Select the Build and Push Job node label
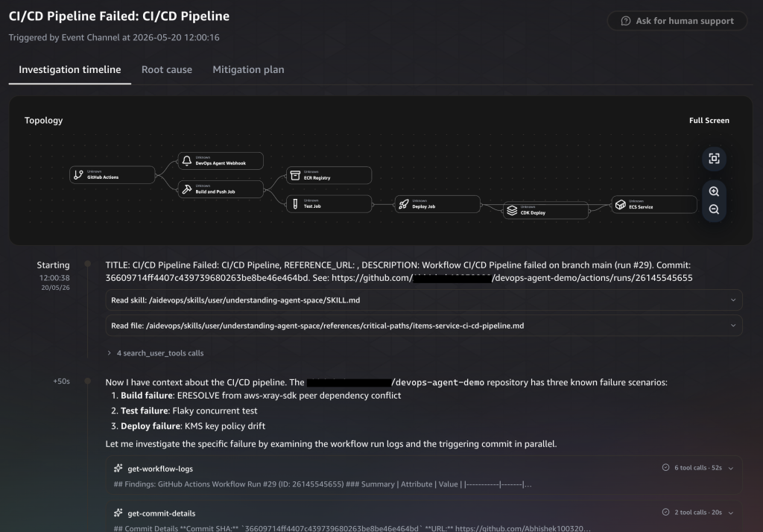The image size is (763, 532). pyautogui.click(x=215, y=191)
